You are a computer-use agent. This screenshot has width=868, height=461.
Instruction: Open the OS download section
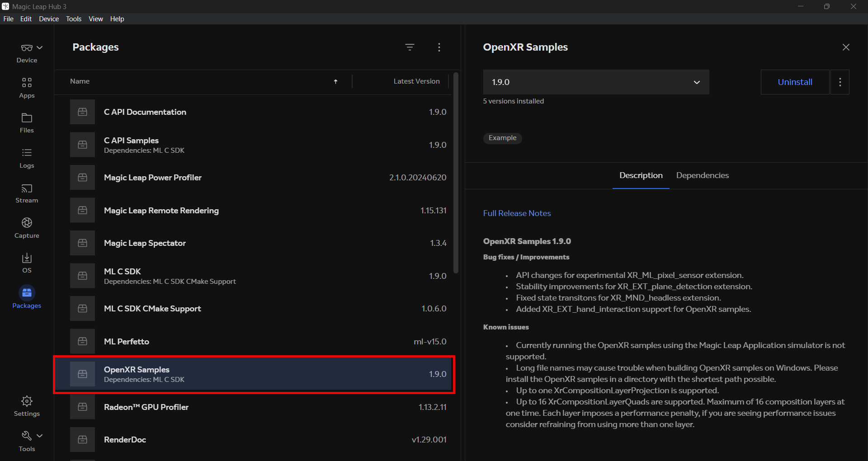click(27, 263)
